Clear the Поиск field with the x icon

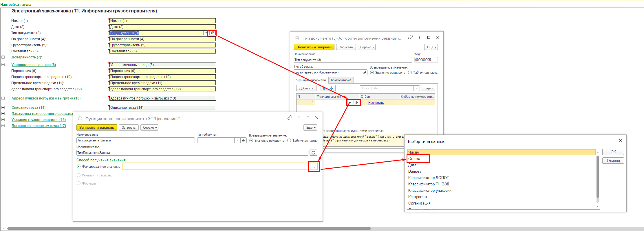click(x=416, y=88)
